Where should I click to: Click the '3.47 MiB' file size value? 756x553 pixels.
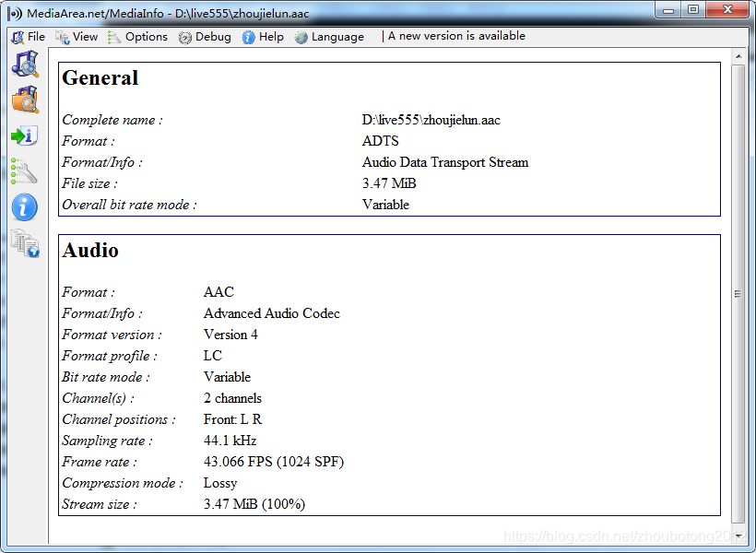389,183
